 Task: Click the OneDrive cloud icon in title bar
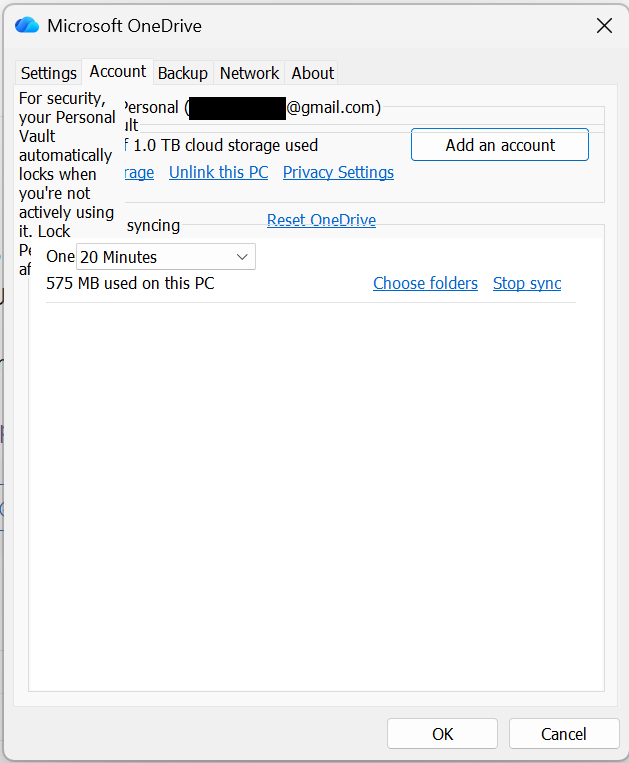(x=27, y=25)
